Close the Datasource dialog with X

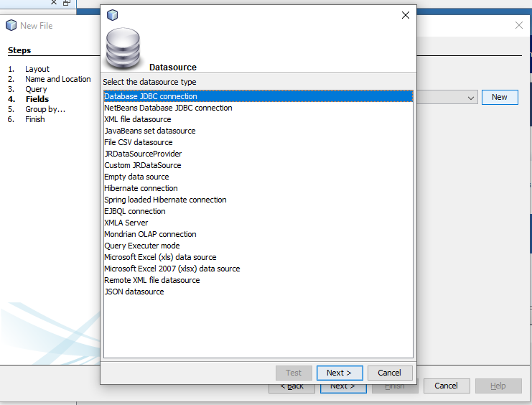coord(406,15)
